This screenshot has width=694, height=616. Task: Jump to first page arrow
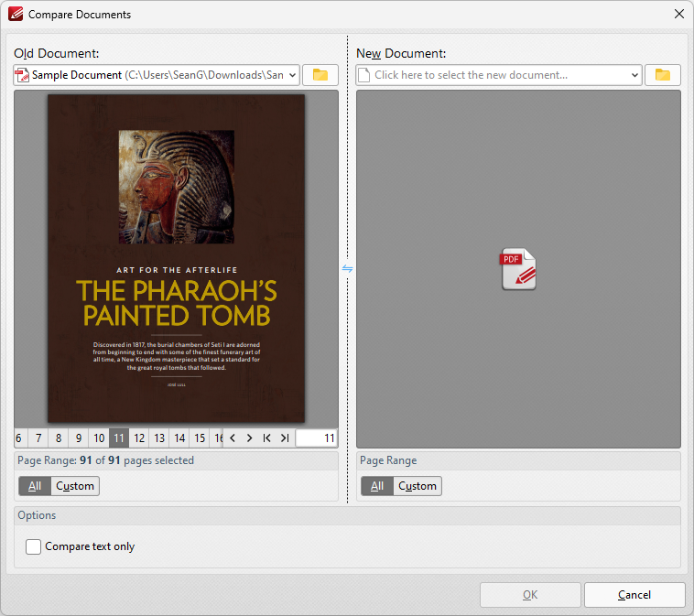pos(267,438)
